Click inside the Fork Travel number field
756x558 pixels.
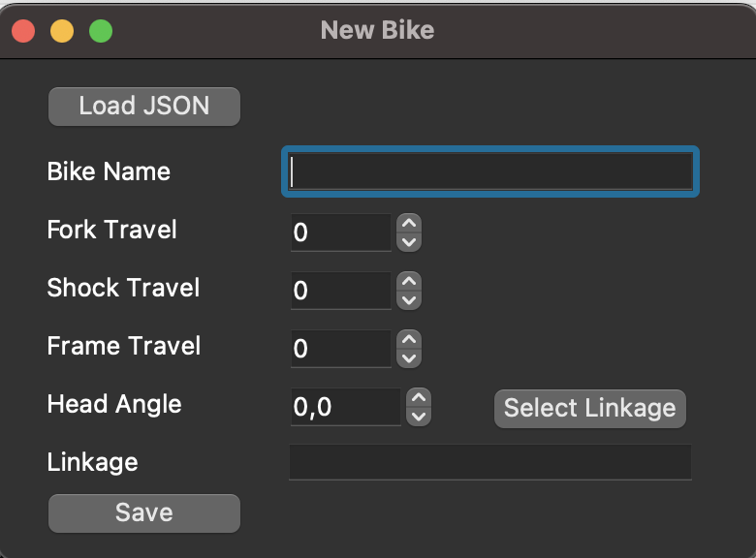tap(340, 232)
